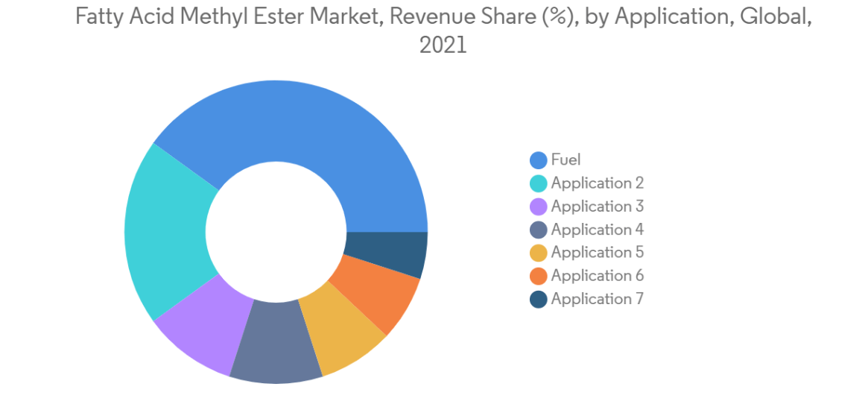Select the Application 6 legend label
This screenshot has width=868, height=410.
click(598, 276)
